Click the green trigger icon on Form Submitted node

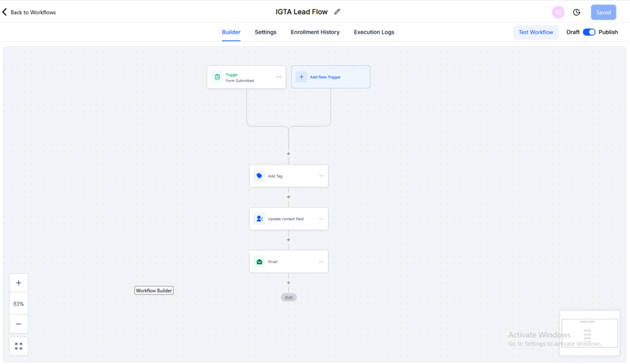[218, 77]
